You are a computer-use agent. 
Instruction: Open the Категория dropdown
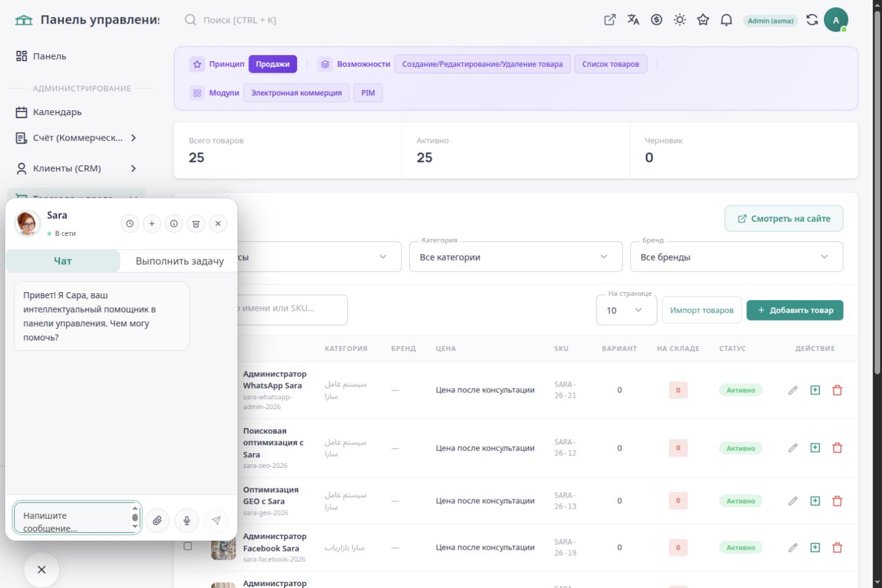click(x=516, y=257)
